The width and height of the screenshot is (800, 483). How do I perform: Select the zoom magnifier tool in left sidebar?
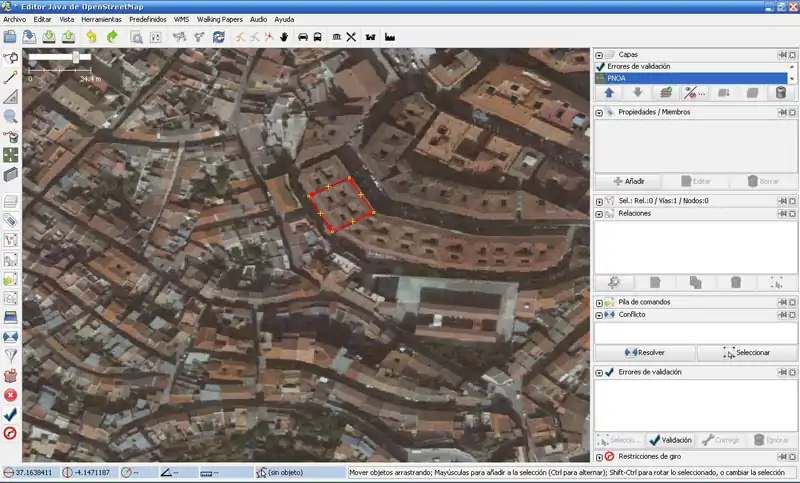(x=11, y=117)
